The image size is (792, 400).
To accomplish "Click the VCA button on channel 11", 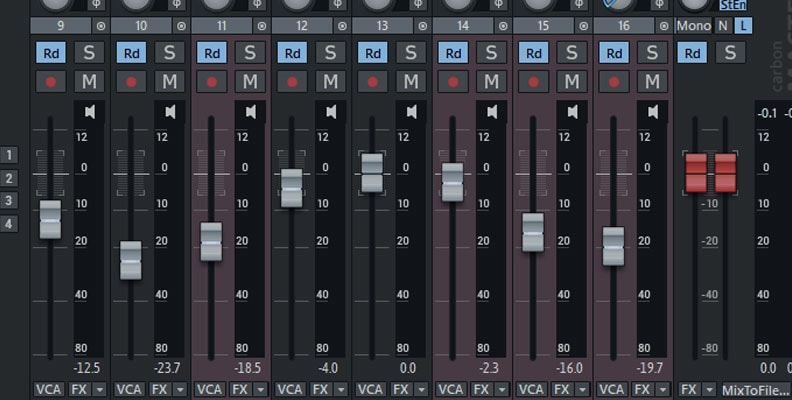I will [210, 389].
